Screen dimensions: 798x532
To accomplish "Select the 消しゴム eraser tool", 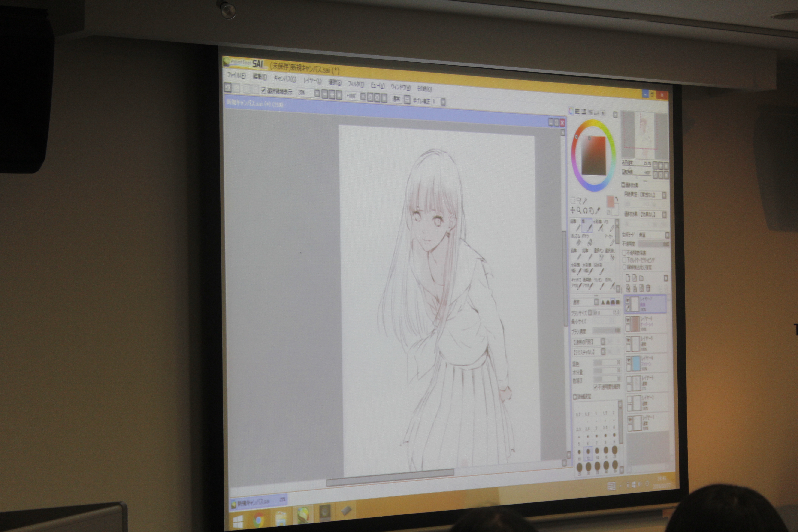I will point(578,242).
